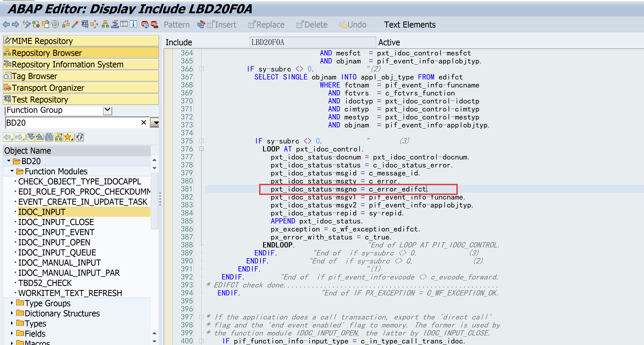
Task: Expand the Types folder
Action: 12,323
